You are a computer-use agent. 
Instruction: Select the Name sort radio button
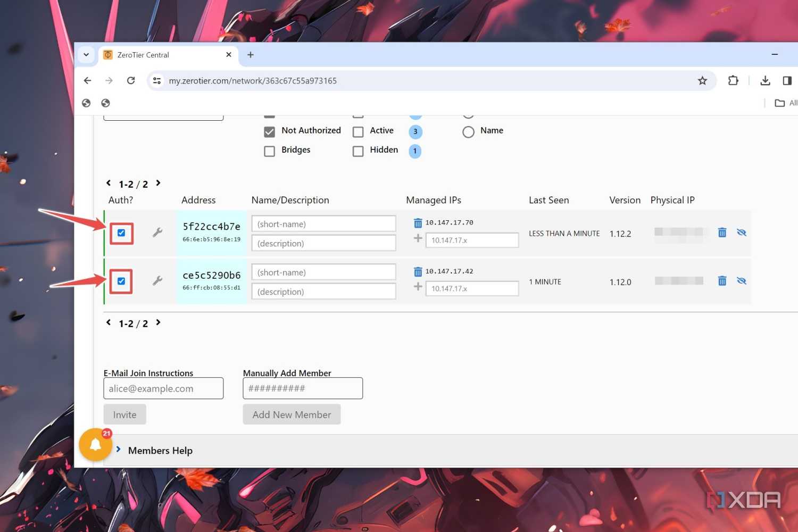click(x=468, y=131)
